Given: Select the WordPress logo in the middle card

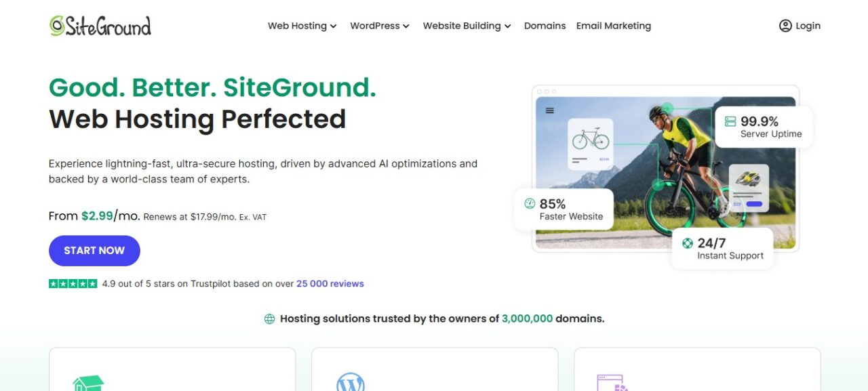Looking at the screenshot, I should pyautogui.click(x=351, y=384).
